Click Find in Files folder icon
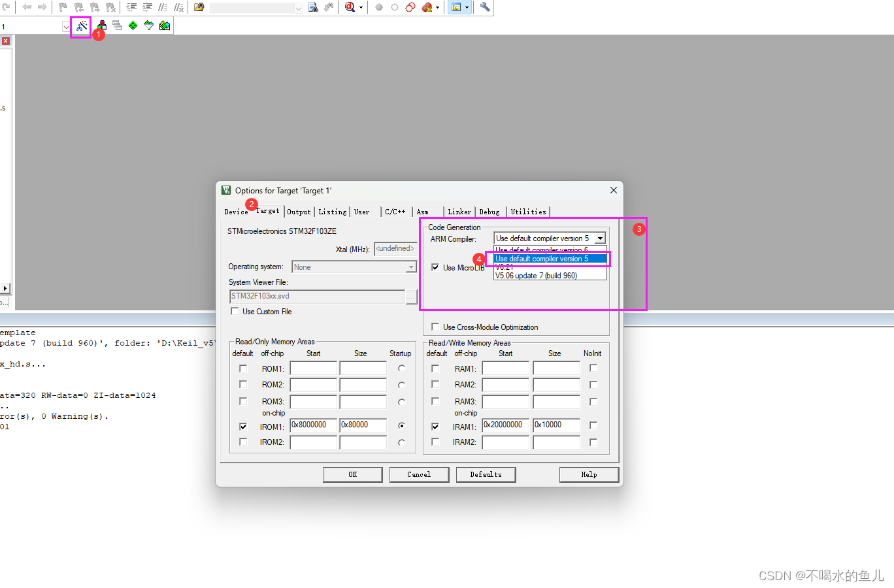This screenshot has width=894, height=588. (199, 7)
